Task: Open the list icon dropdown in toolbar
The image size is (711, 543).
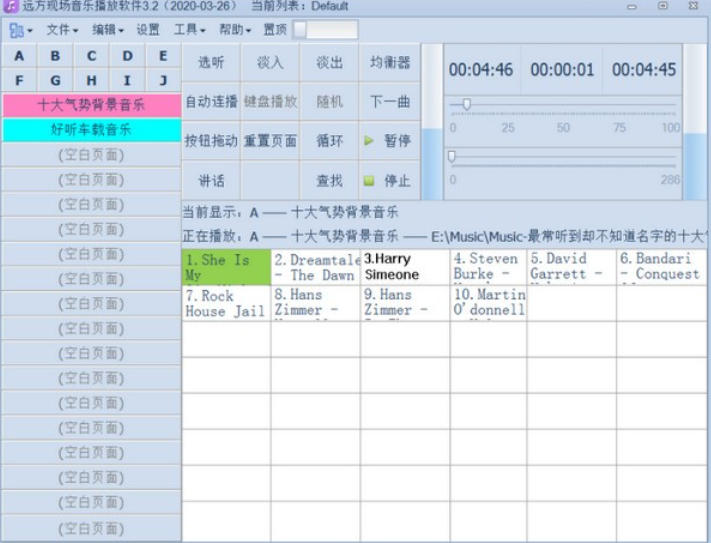Action: coord(20,30)
